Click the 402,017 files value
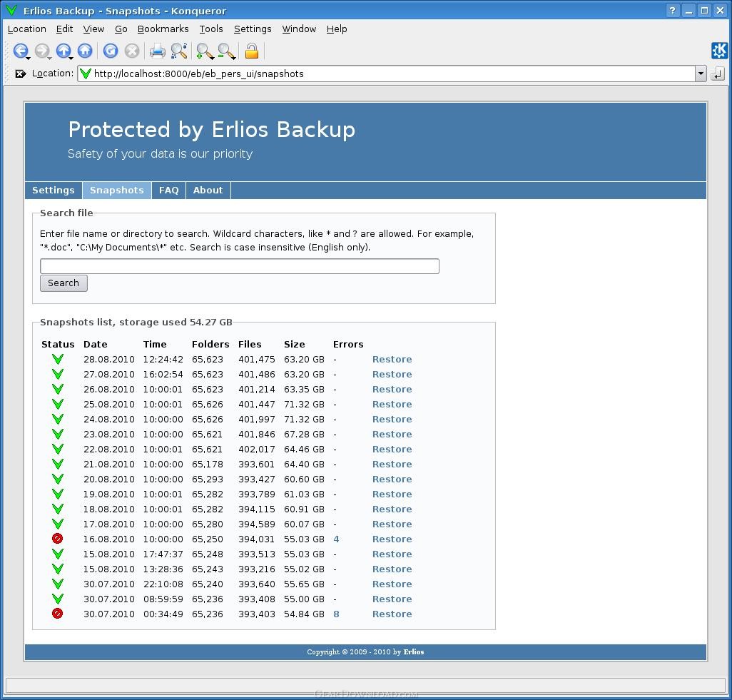Screen dimensions: 732x700 pyautogui.click(x=257, y=449)
